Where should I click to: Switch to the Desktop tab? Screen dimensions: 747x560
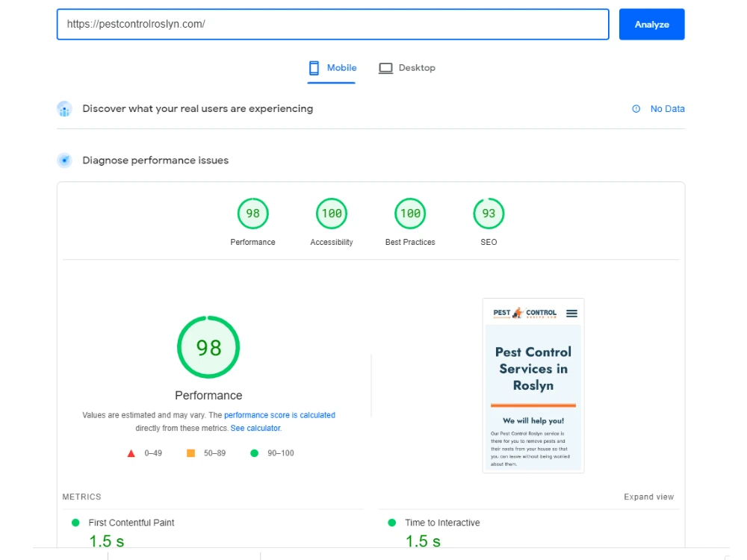coord(407,67)
